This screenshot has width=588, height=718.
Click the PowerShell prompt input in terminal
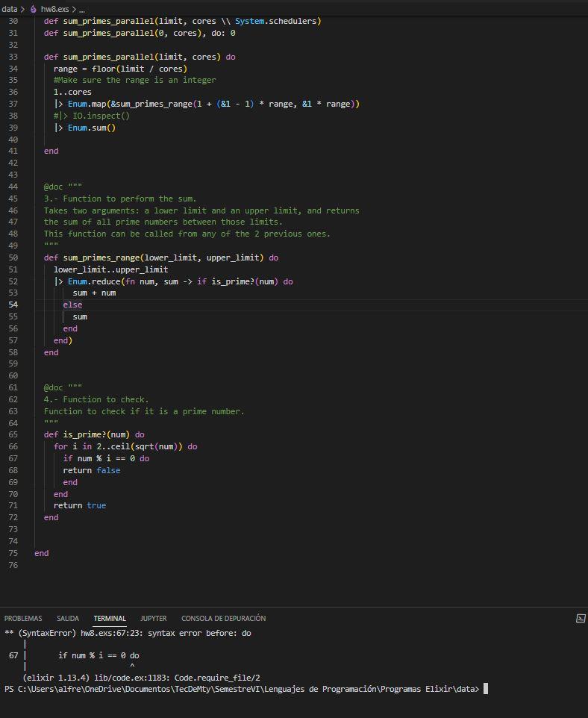[486, 689]
